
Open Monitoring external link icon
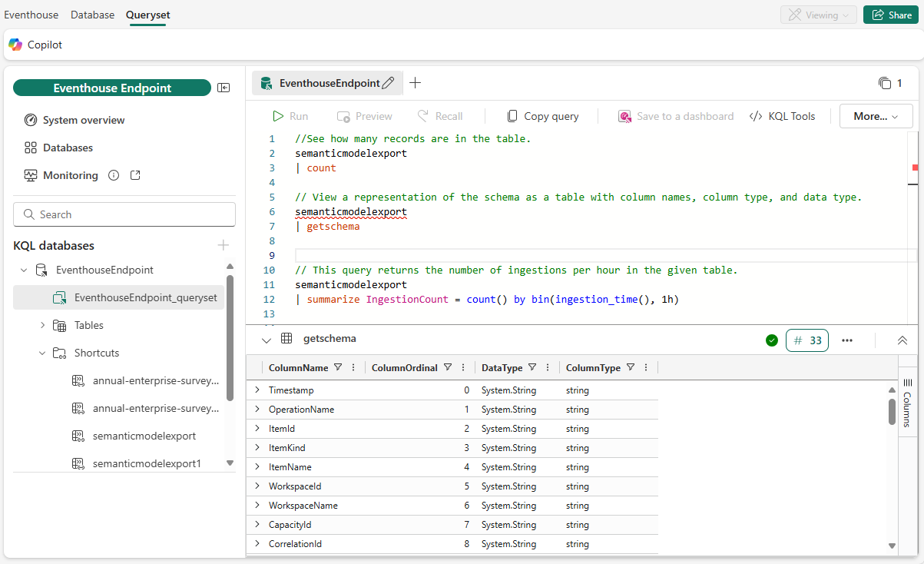(135, 175)
